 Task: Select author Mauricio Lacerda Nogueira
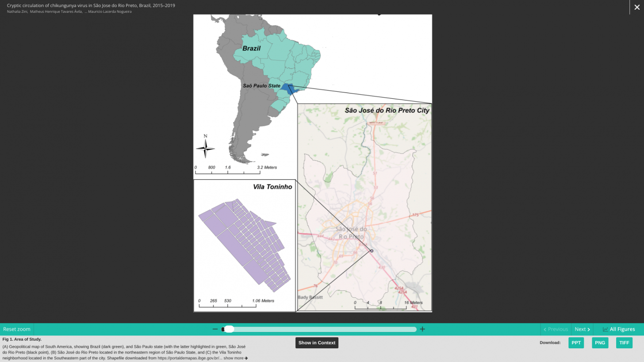tap(109, 12)
